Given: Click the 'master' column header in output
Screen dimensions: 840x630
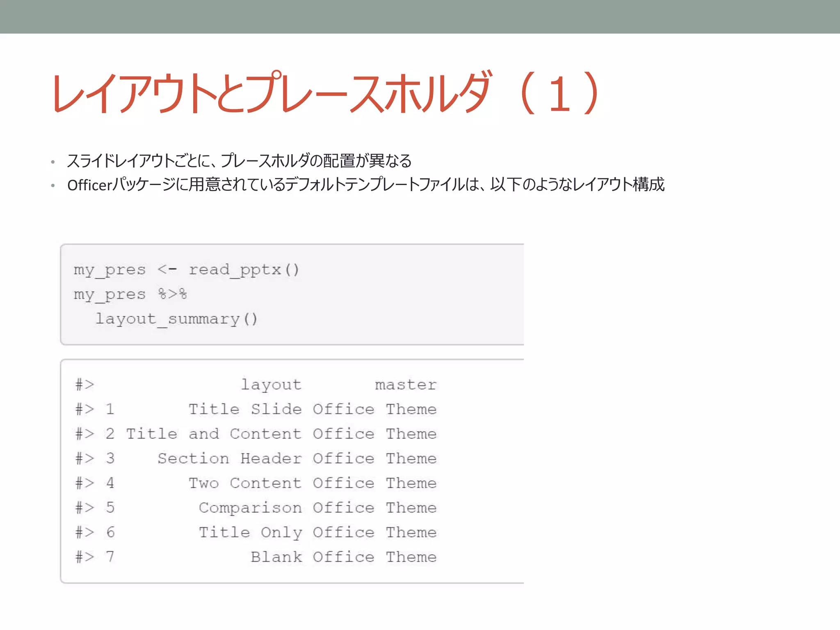Looking at the screenshot, I should pos(405,385).
